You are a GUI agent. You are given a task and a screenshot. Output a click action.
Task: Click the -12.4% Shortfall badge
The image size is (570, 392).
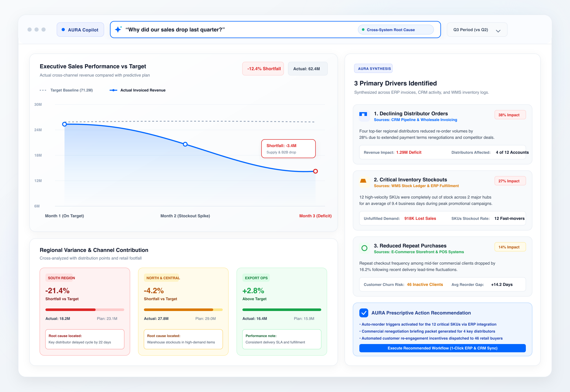263,69
